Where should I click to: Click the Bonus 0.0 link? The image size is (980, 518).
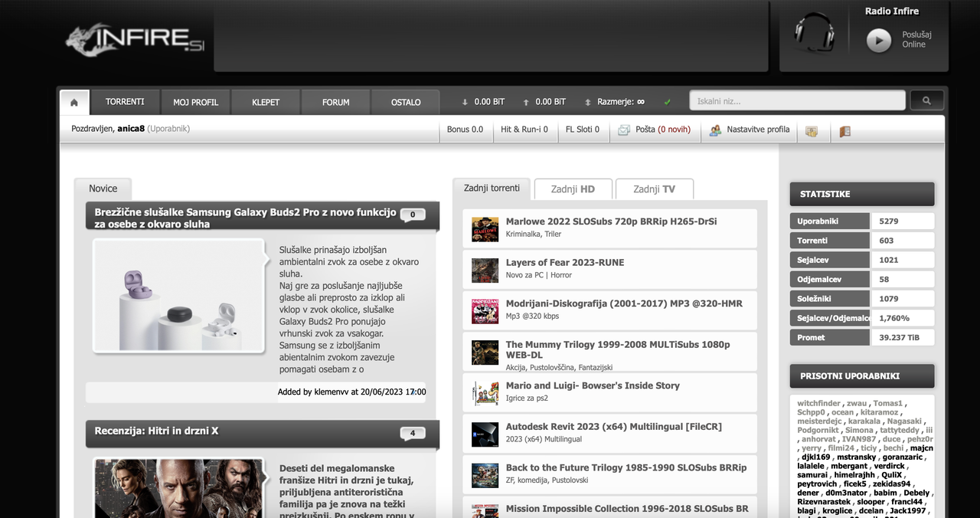pos(465,129)
